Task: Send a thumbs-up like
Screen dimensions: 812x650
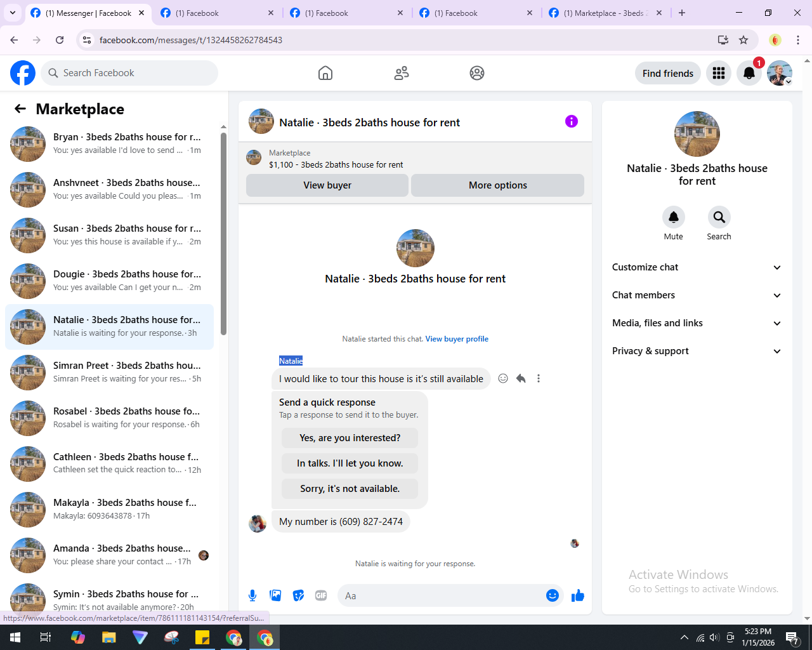Action: (578, 595)
